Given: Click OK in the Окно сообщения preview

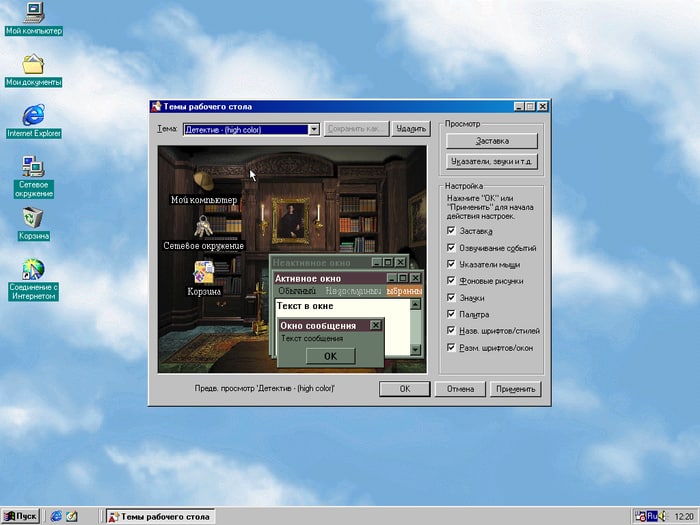Looking at the screenshot, I should 330,356.
